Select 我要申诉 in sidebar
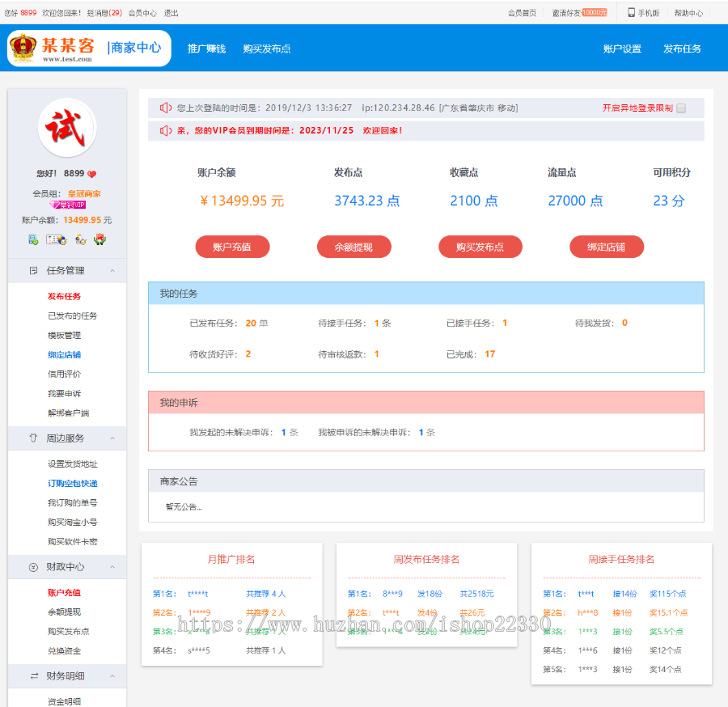Viewport: 728px width, 707px height. [x=64, y=394]
